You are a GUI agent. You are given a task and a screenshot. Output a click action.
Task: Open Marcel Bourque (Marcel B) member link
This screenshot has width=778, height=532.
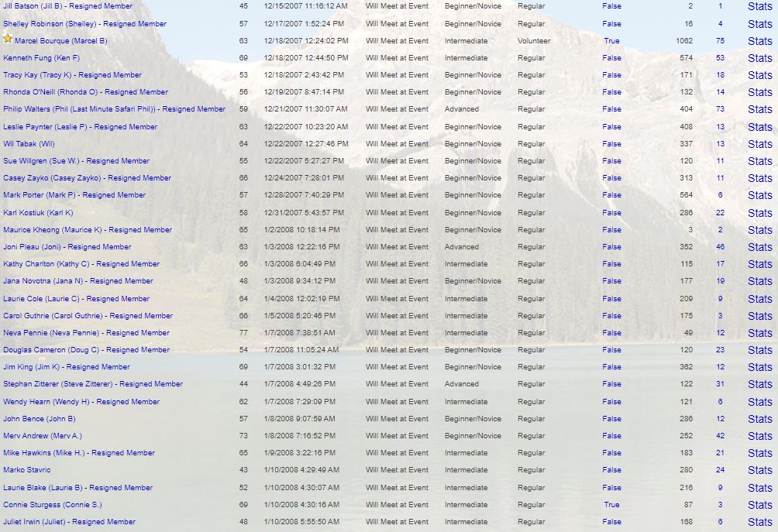tap(61, 41)
